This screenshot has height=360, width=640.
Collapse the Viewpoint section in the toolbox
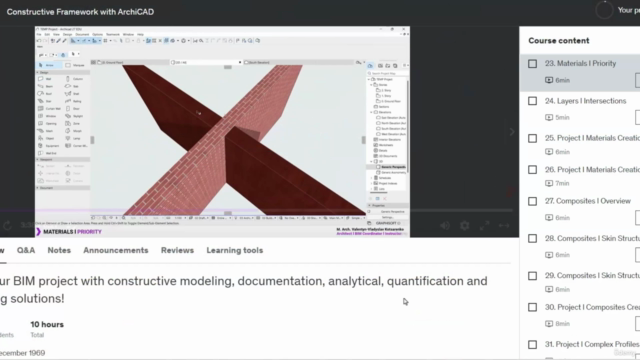tap(38, 160)
